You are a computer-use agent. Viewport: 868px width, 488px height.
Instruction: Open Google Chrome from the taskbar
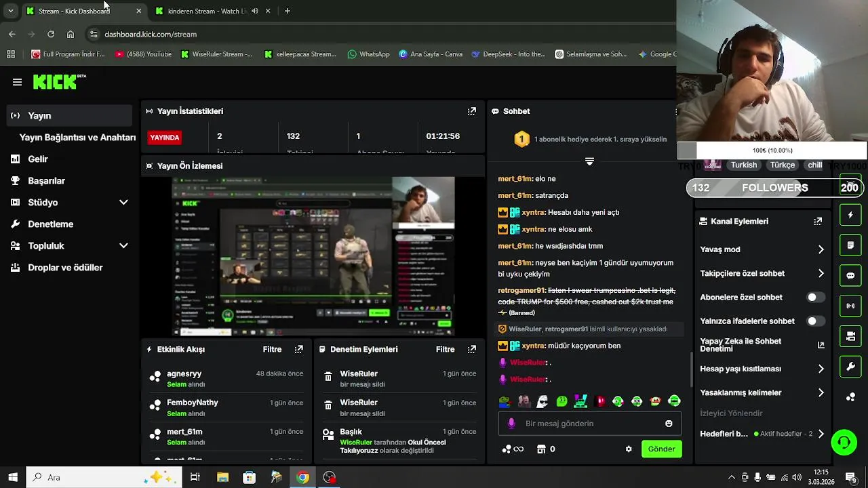(302, 477)
